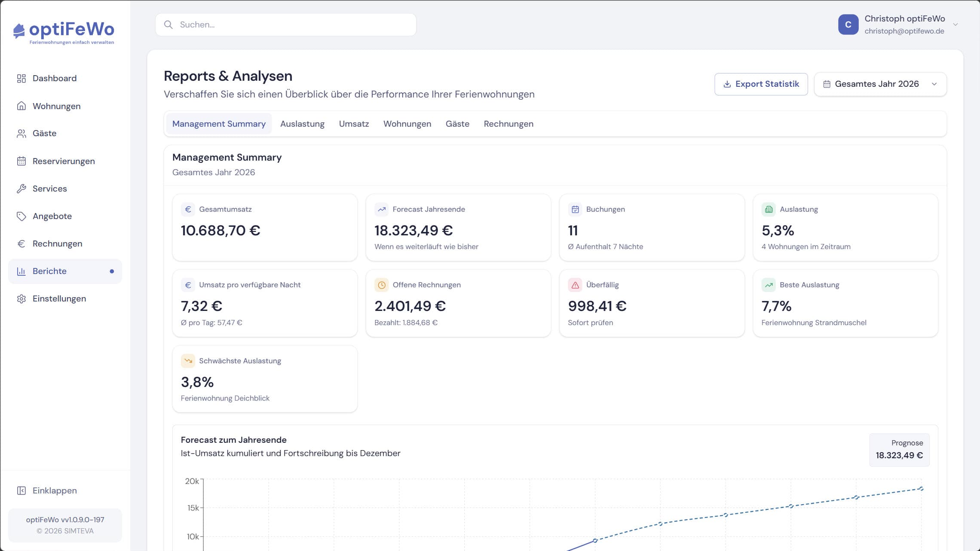Image resolution: width=980 pixels, height=551 pixels.
Task: Open Wohnungen in the sidebar
Action: [65, 106]
